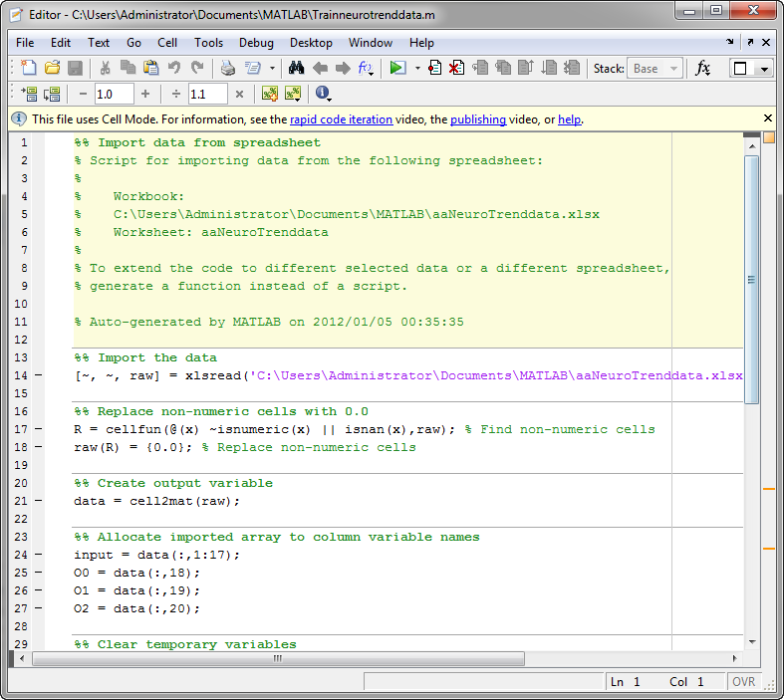The image size is (784, 700).
Task: Open the Stack Base dropdown
Action: coord(655,68)
